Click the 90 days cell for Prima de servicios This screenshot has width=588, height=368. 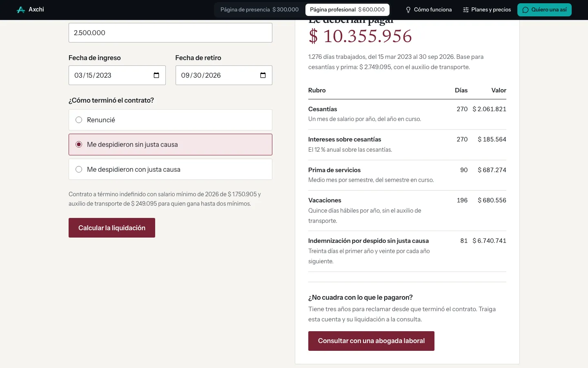click(464, 170)
